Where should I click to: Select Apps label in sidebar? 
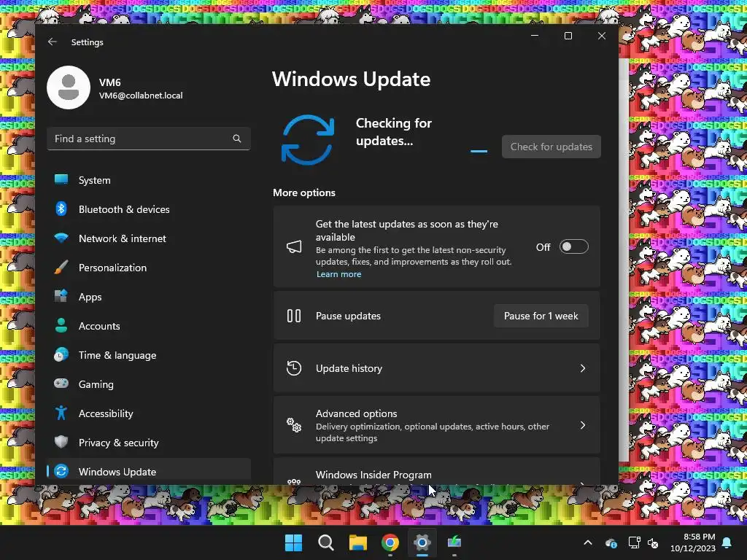[x=90, y=297]
